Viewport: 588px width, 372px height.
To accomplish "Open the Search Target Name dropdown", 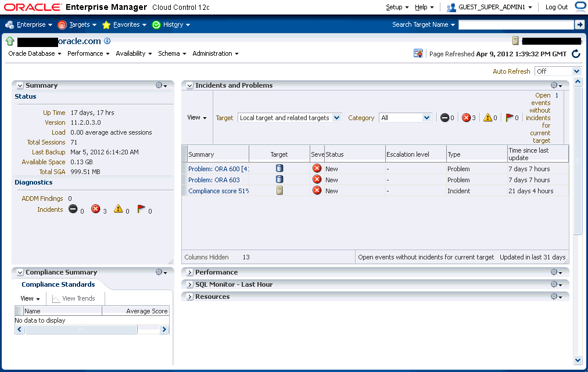I will click(424, 25).
